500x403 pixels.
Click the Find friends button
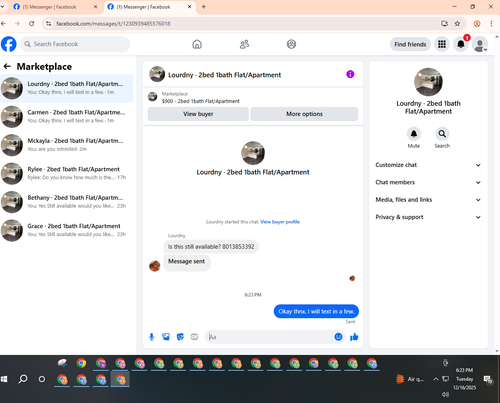coord(410,44)
